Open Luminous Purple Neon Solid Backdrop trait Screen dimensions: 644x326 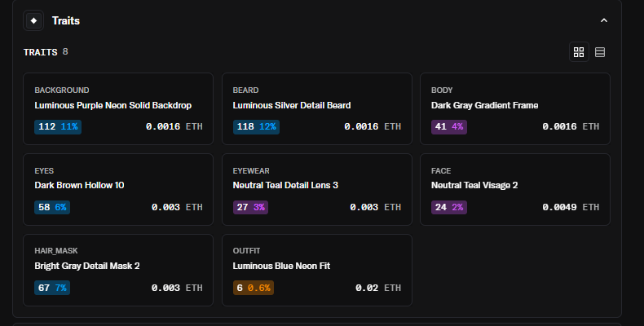tap(118, 109)
